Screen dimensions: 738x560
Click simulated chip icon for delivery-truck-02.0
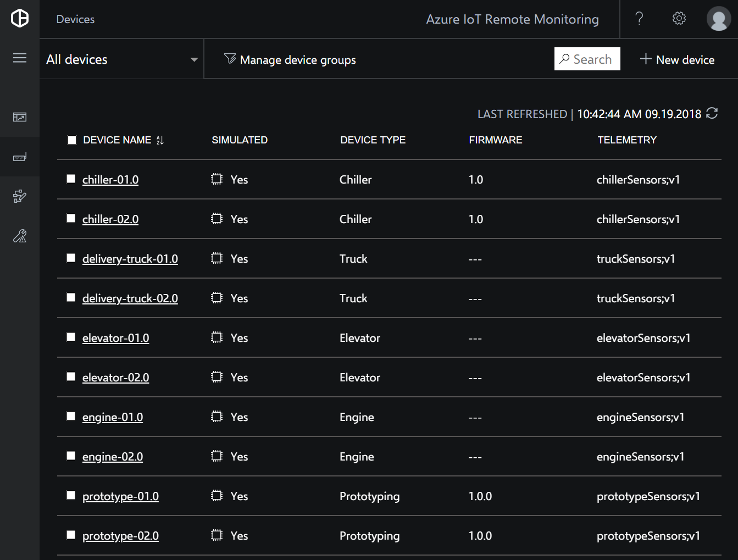[x=217, y=298]
